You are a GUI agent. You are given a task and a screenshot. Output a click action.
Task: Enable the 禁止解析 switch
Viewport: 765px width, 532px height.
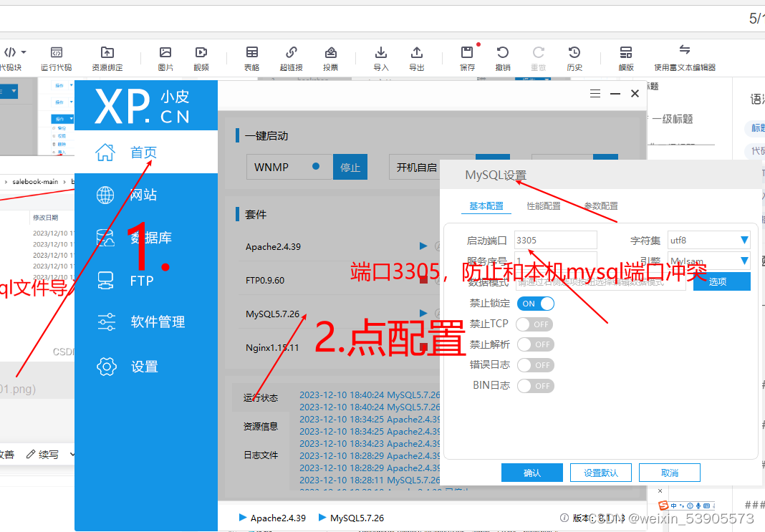coord(535,344)
